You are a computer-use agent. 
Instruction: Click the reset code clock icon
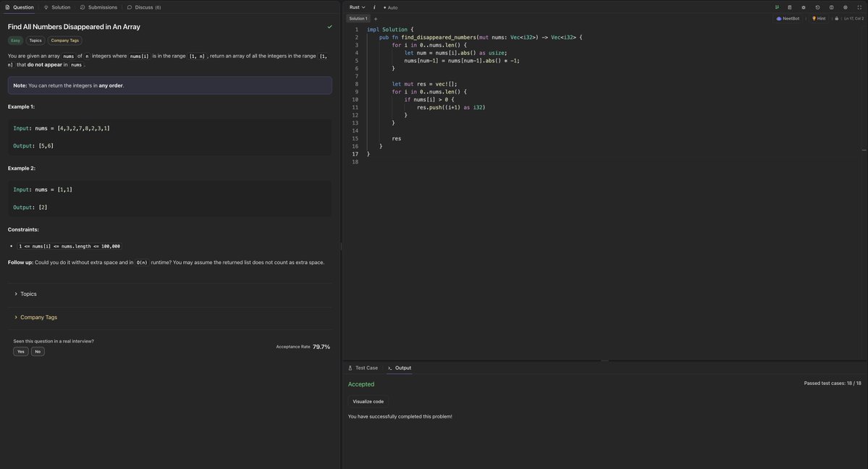tap(817, 7)
